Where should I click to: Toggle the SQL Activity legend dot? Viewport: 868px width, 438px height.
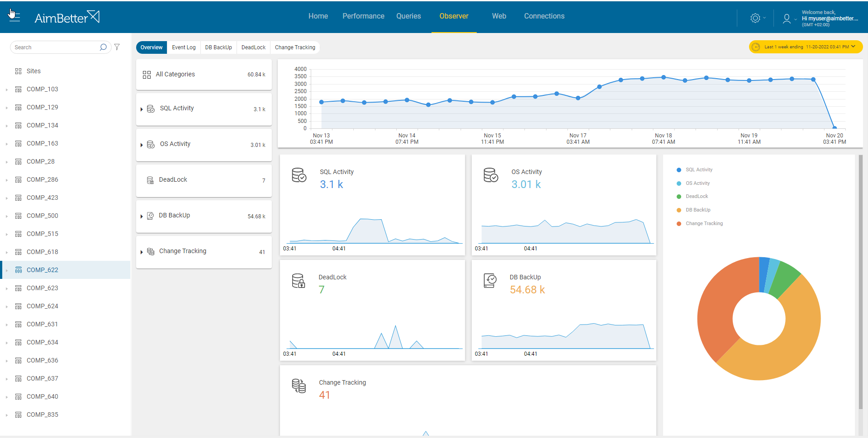(678, 170)
